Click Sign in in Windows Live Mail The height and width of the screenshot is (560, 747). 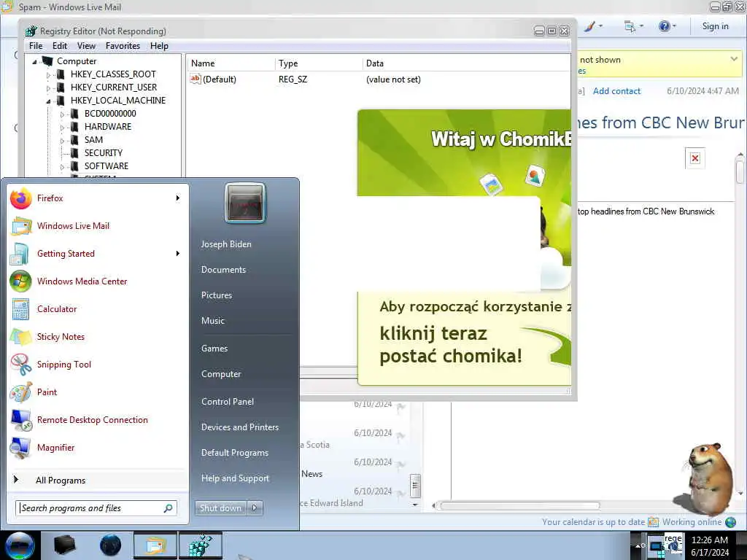coord(715,26)
